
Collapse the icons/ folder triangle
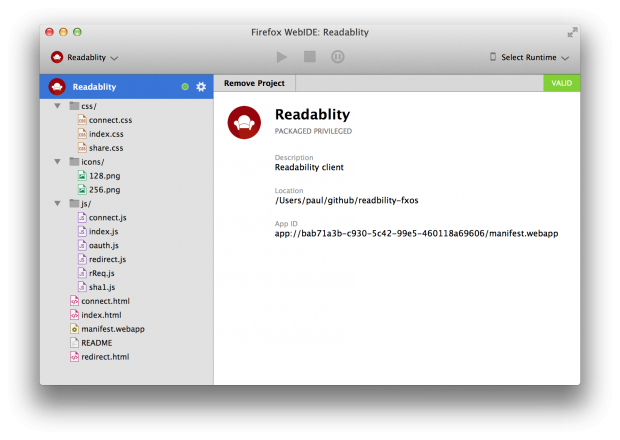tap(57, 162)
